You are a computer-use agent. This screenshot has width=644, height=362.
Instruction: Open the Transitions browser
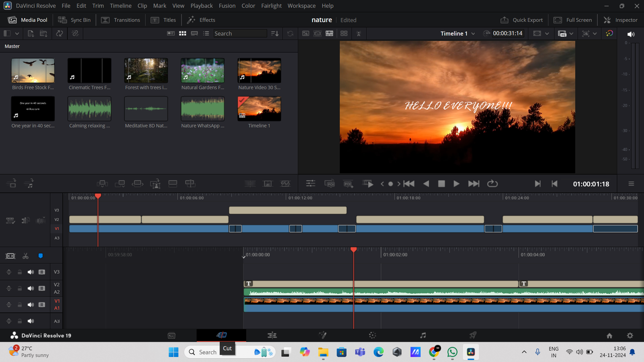click(x=120, y=20)
